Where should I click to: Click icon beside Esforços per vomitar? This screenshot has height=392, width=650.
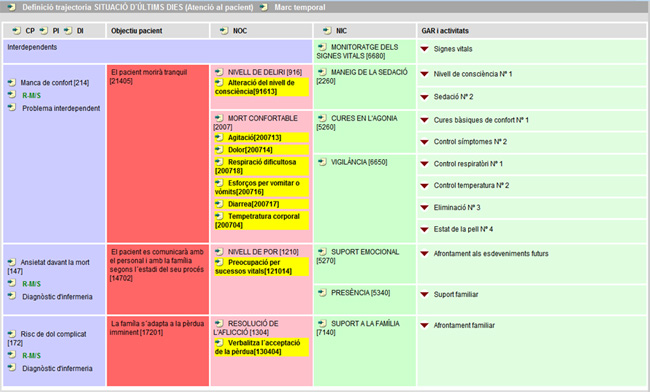point(219,183)
